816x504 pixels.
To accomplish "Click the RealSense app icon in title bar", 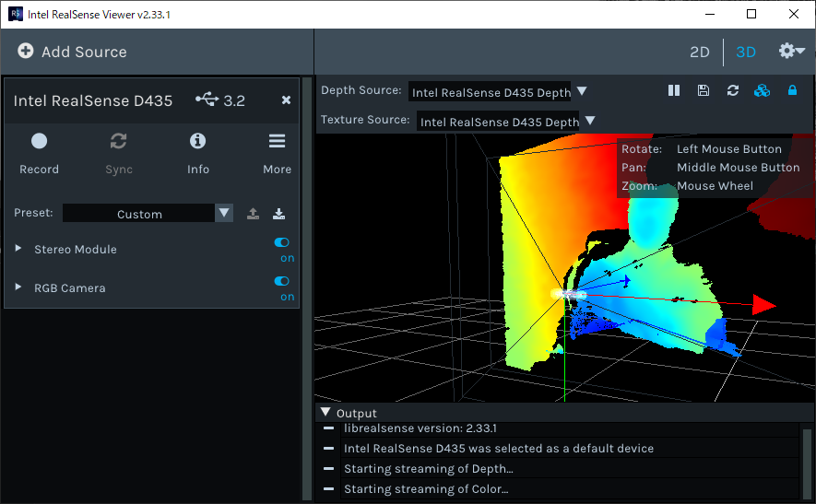I will [x=15, y=14].
